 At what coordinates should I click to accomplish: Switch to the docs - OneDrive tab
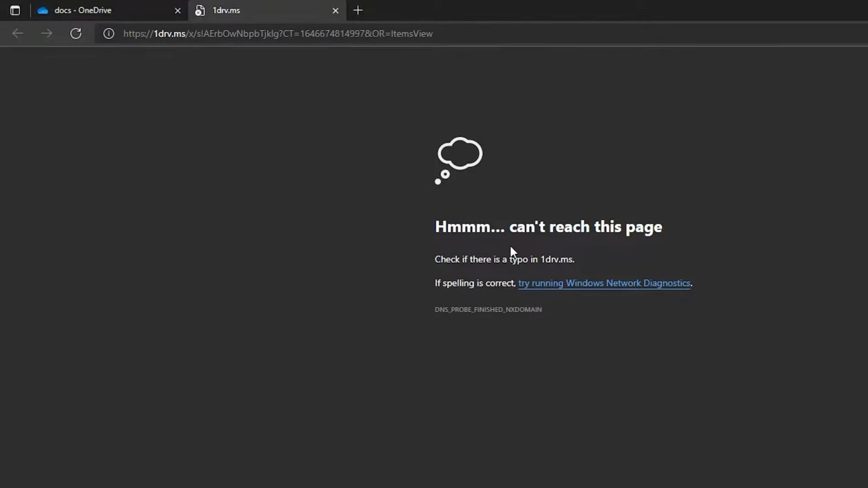coord(90,10)
